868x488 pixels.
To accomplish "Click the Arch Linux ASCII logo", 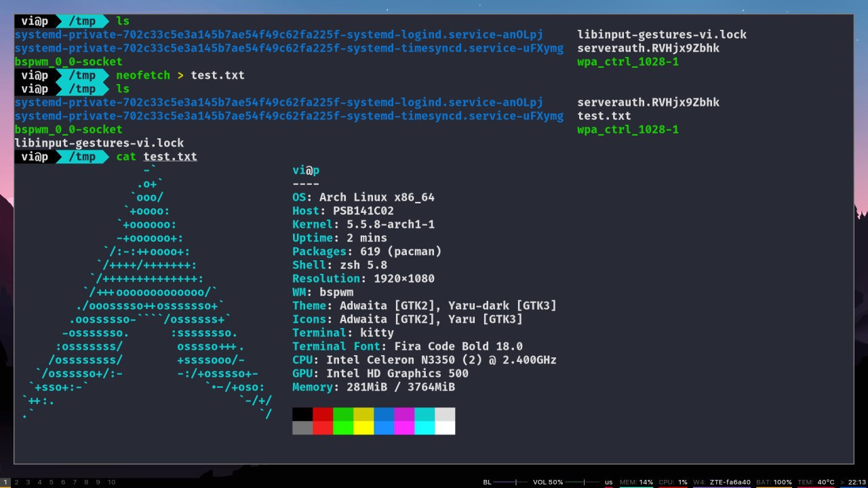I will 146,292.
